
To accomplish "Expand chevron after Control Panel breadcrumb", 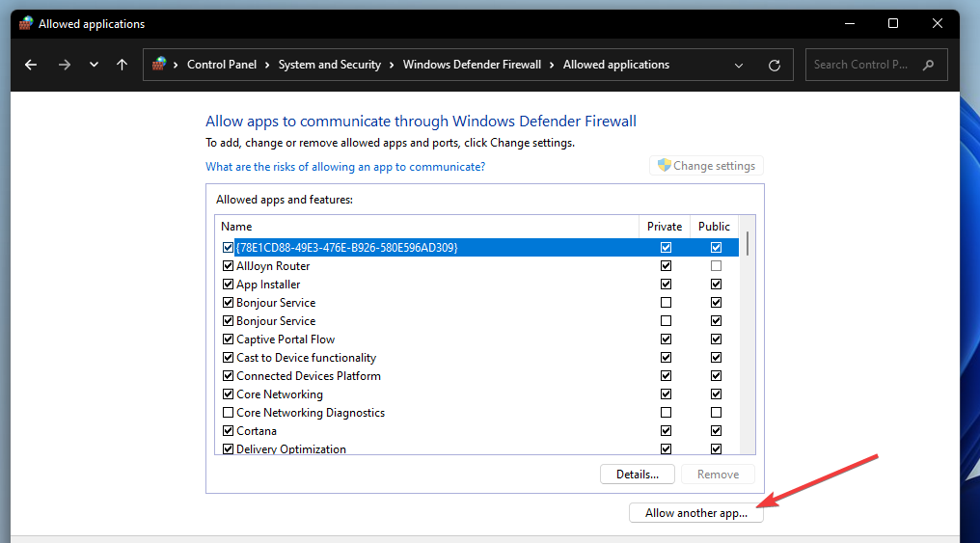I will click(x=267, y=65).
